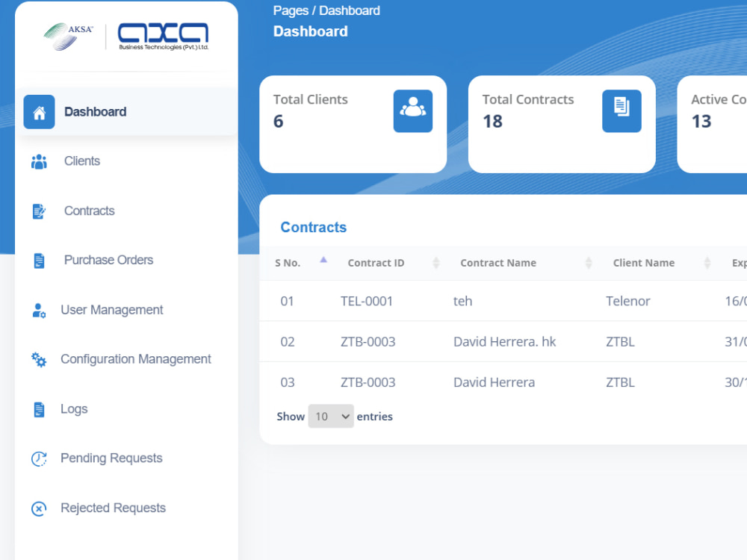This screenshot has height=560, width=747.
Task: Click the Total Contracts value 18
Action: click(x=492, y=122)
